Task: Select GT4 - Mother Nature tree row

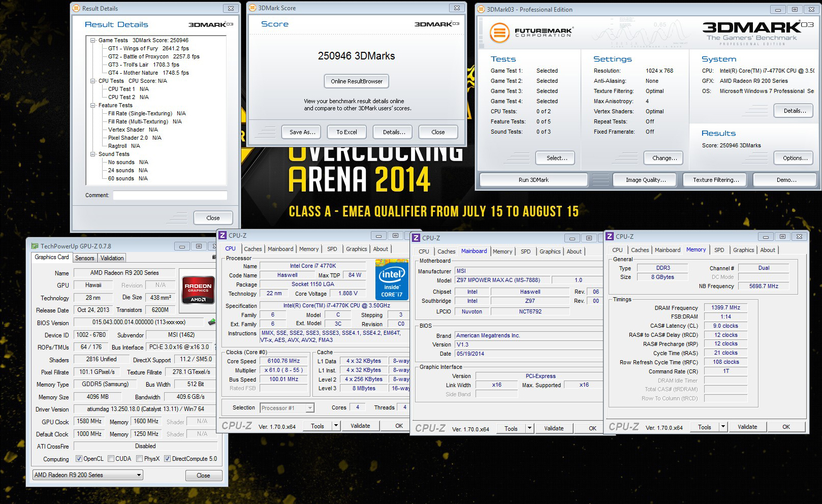Action: tap(148, 73)
